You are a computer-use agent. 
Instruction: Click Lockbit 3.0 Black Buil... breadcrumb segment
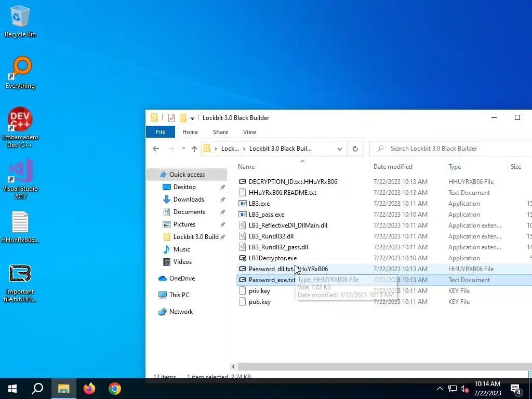coord(281,149)
